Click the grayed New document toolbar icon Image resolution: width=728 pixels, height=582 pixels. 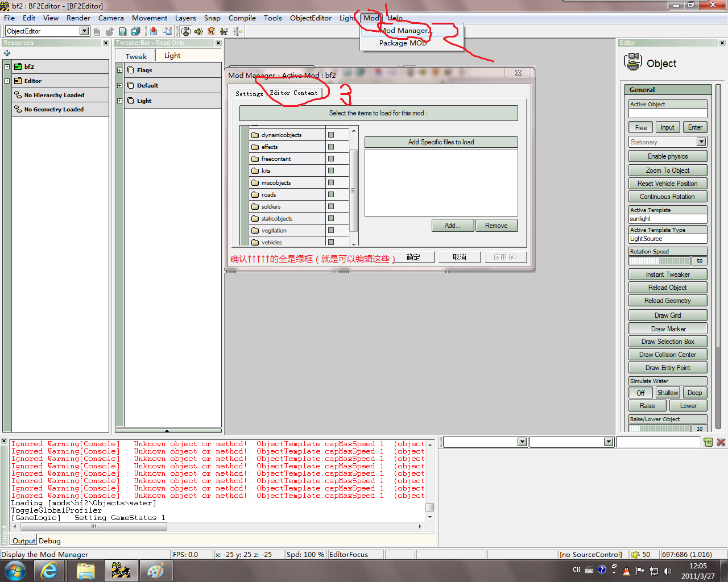97,31
